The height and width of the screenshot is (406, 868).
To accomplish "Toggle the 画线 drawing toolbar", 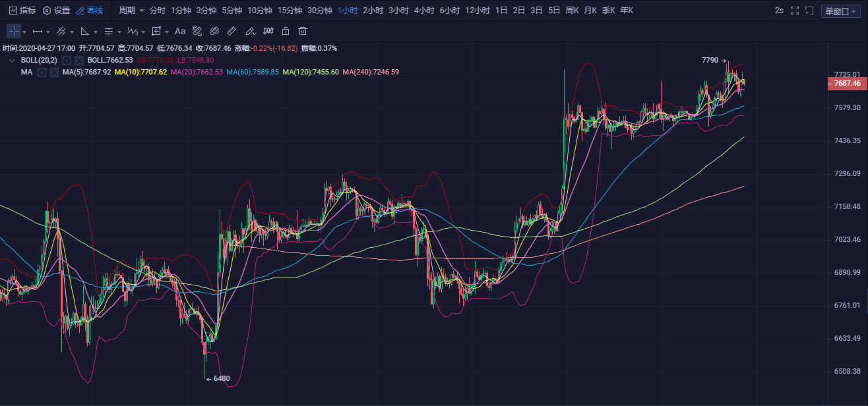I will pyautogui.click(x=90, y=11).
